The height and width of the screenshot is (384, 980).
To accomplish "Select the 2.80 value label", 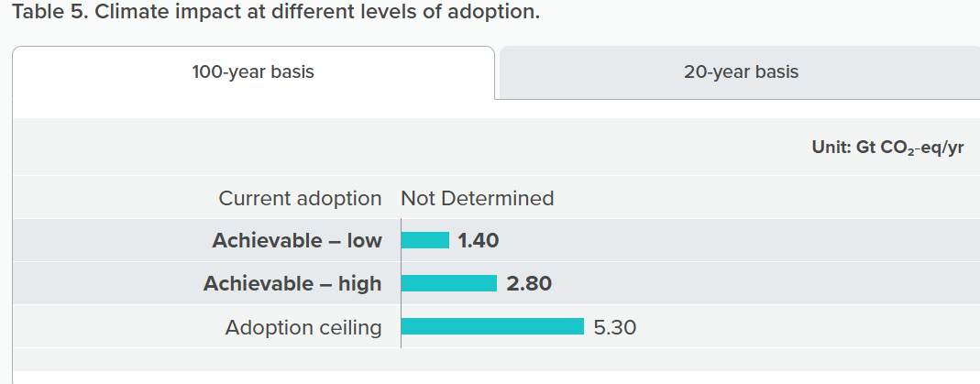I will point(529,283).
